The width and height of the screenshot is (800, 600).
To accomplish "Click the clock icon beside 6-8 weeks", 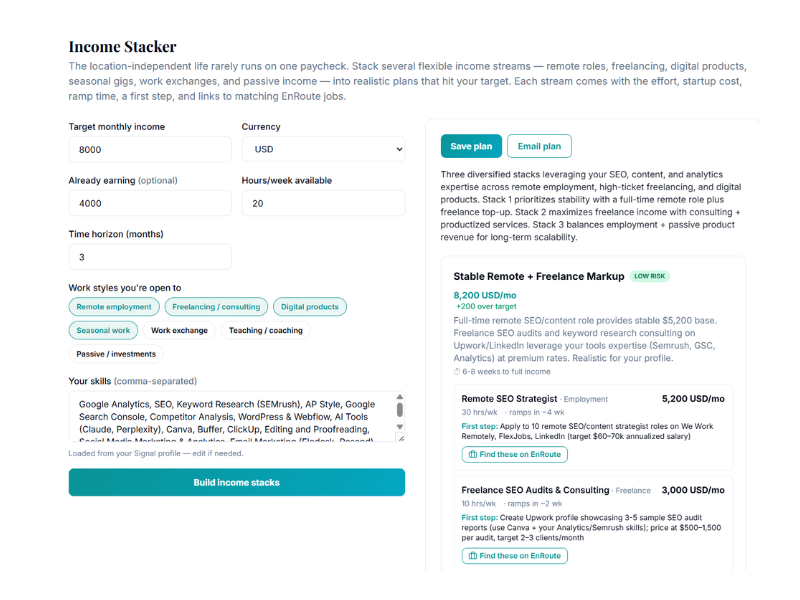I will point(457,371).
